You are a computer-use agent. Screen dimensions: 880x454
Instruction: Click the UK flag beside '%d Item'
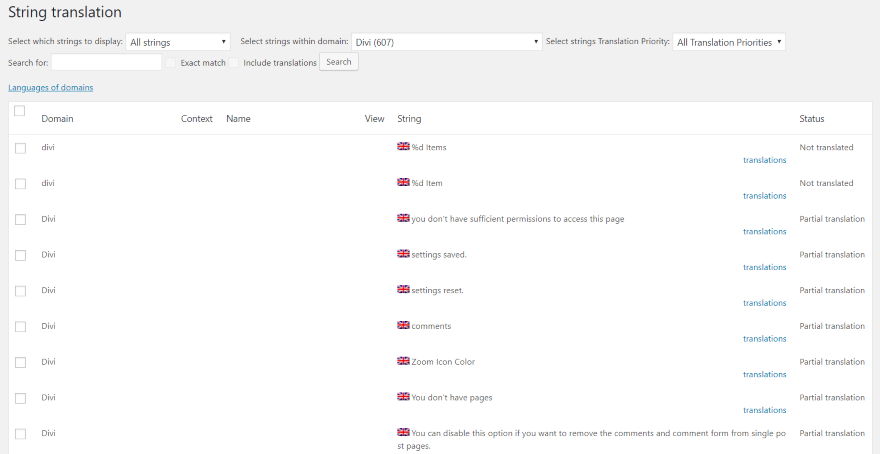403,182
